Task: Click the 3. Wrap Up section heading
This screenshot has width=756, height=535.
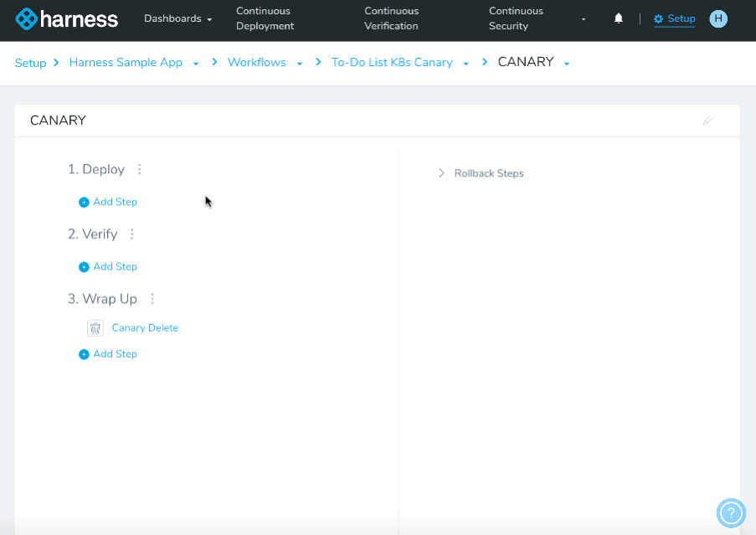Action: point(102,299)
